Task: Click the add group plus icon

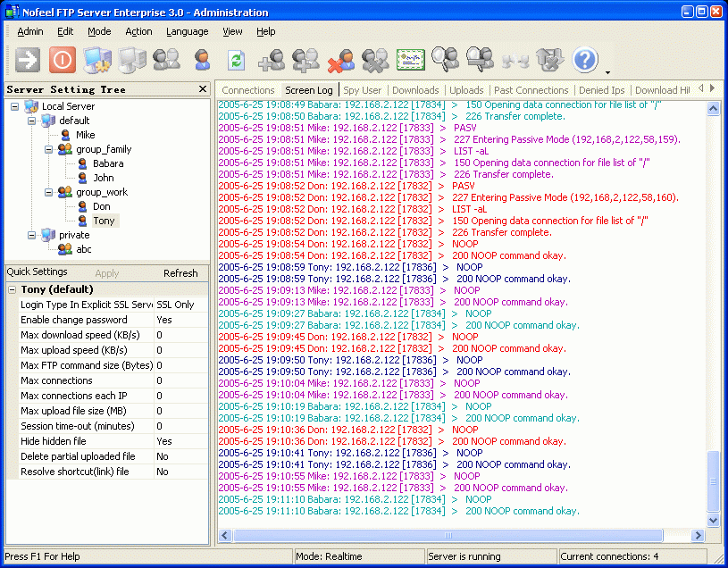Action: point(306,61)
